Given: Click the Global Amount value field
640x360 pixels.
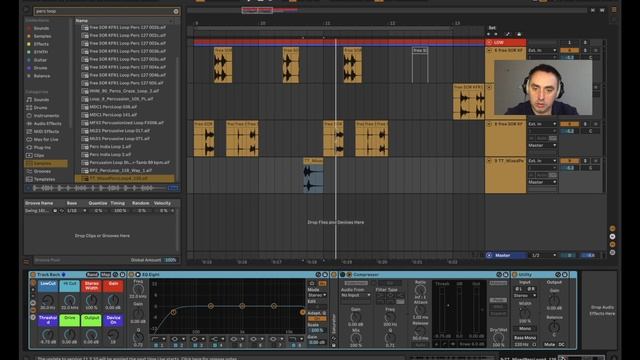Looking at the screenshot, I should pos(170,260).
